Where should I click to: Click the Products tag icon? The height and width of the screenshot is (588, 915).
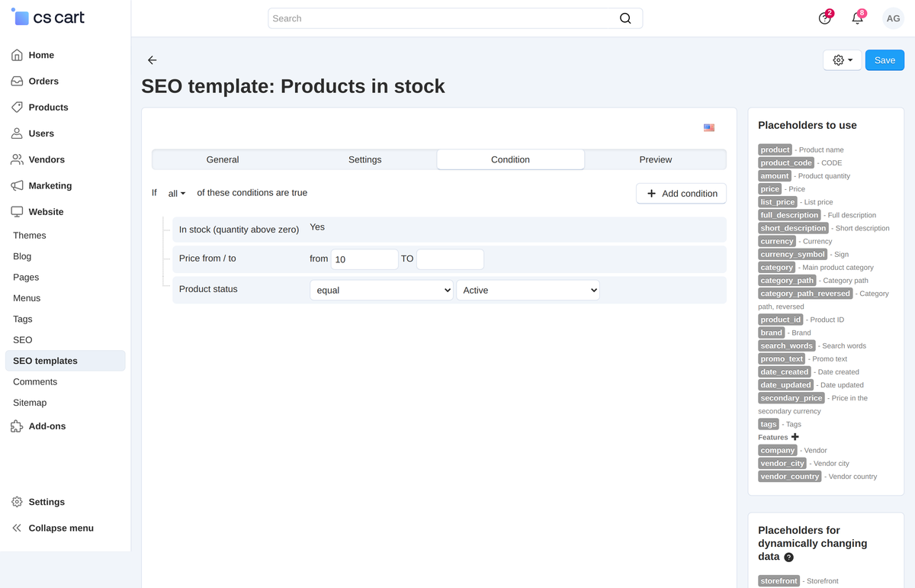(x=17, y=107)
